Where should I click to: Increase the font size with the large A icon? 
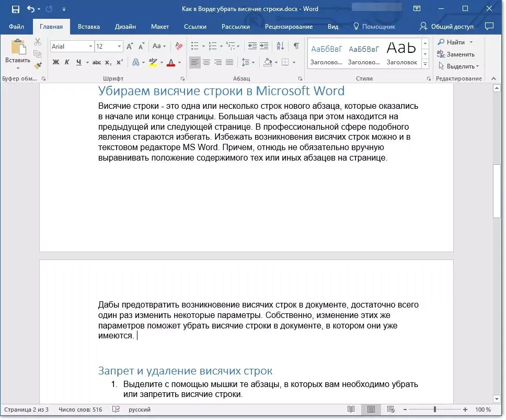(x=130, y=47)
